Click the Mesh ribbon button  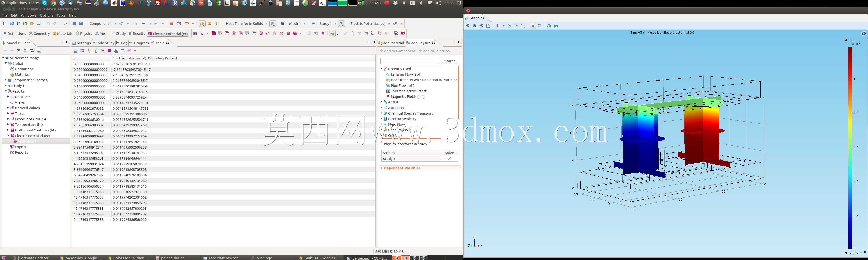click(x=102, y=33)
